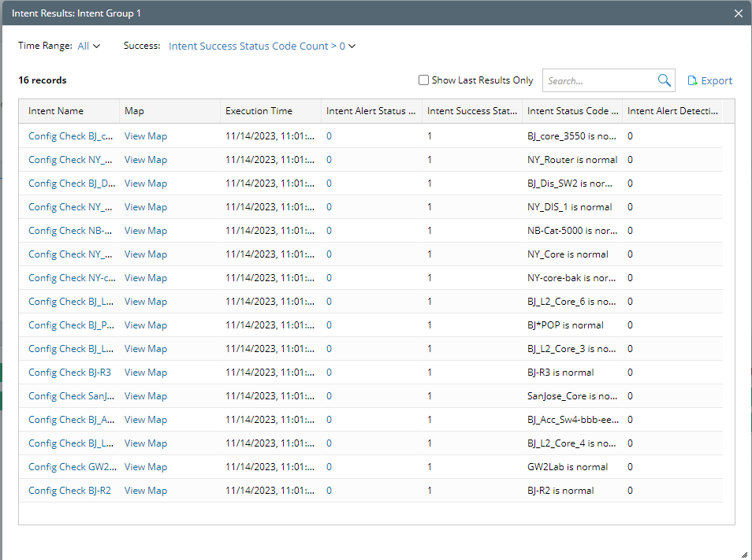The width and height of the screenshot is (752, 560).
Task: Open Config Check SanJose intent link
Action: click(x=72, y=396)
